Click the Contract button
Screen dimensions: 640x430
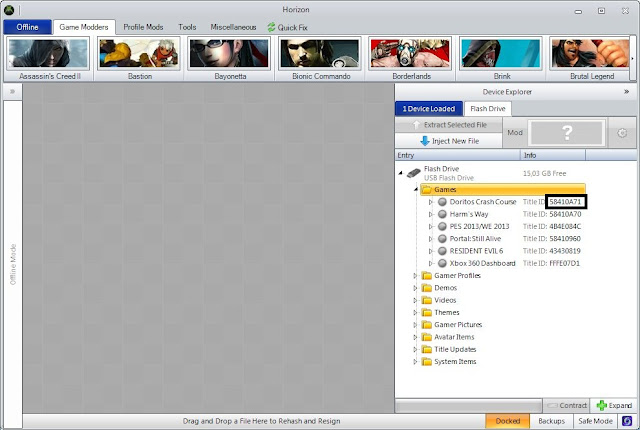(x=567, y=406)
